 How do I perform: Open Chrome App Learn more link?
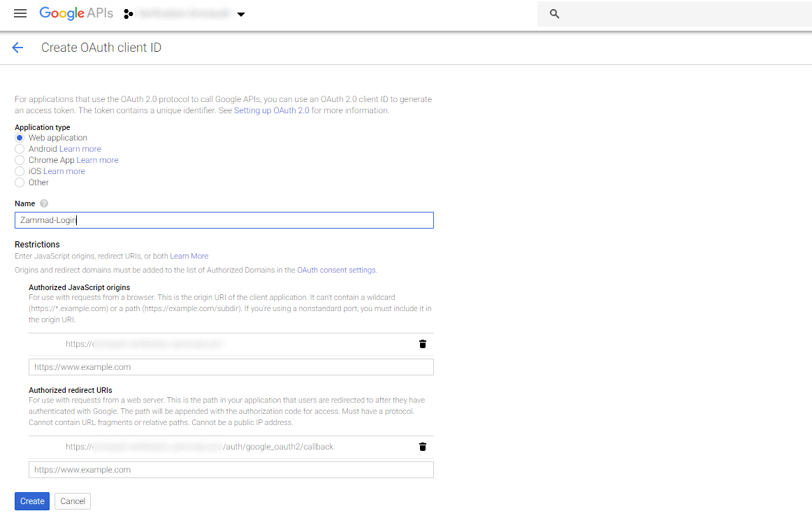coord(97,160)
